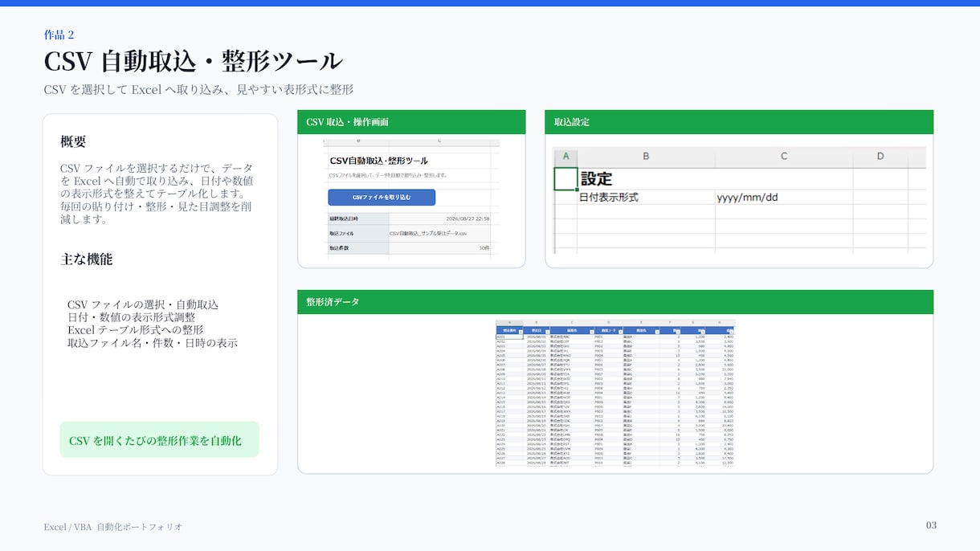Click the formatted data table thumbnail
Image resolution: width=980 pixels, height=551 pixels.
click(615, 393)
